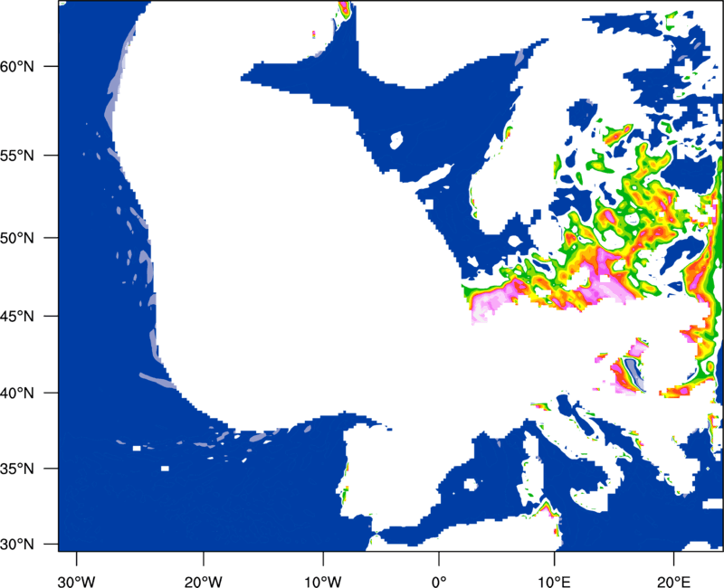Click the 50°N latitude label
The image size is (724, 588).
17,238
